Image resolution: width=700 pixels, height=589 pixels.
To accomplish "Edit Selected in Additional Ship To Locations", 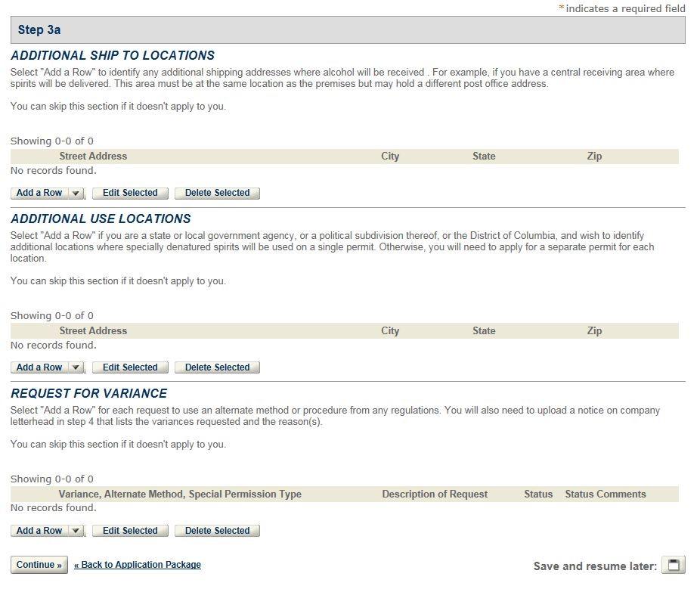I will pos(130,193).
